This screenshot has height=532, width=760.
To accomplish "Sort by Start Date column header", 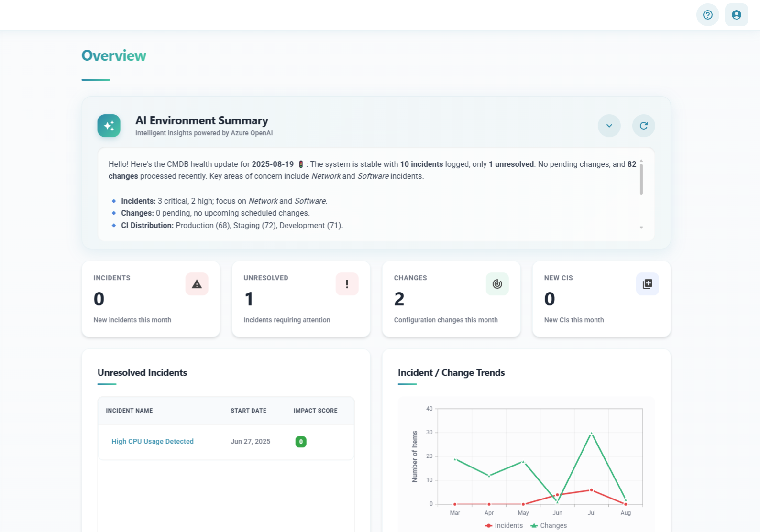I will tap(248, 411).
